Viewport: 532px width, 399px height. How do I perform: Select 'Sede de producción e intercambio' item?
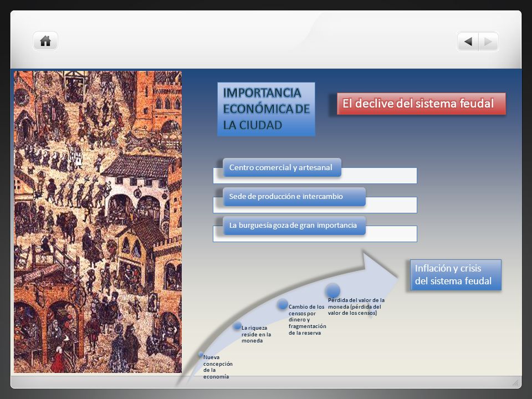294,196
